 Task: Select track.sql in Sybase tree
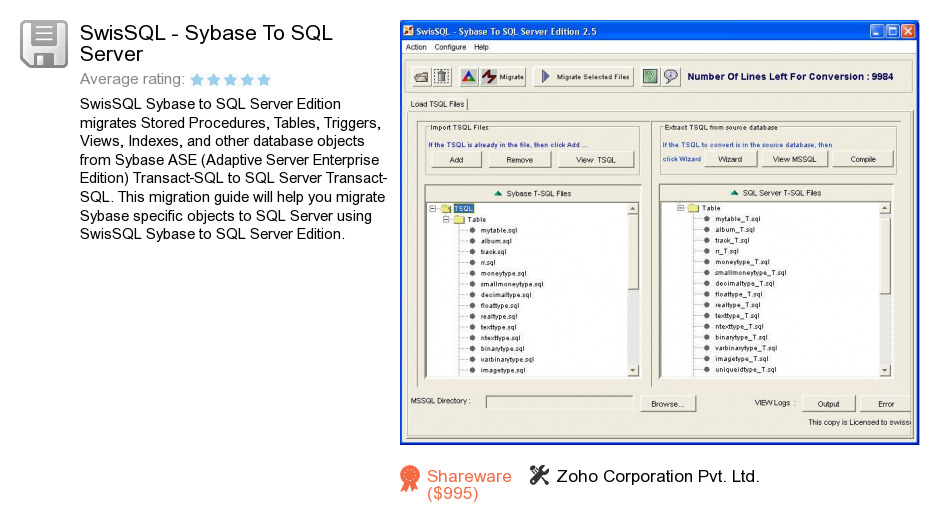[493, 252]
